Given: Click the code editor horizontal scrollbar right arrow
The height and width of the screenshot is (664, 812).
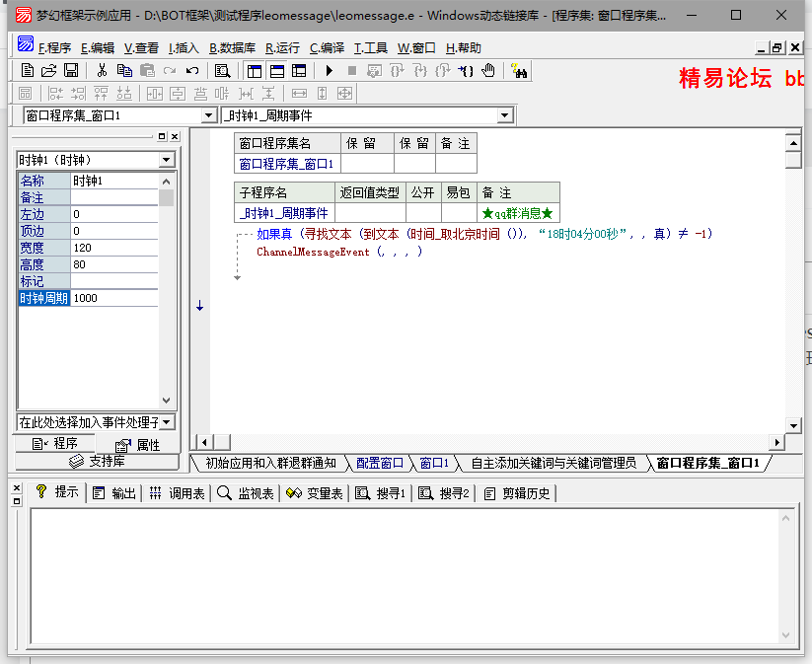Looking at the screenshot, I should point(777,443).
